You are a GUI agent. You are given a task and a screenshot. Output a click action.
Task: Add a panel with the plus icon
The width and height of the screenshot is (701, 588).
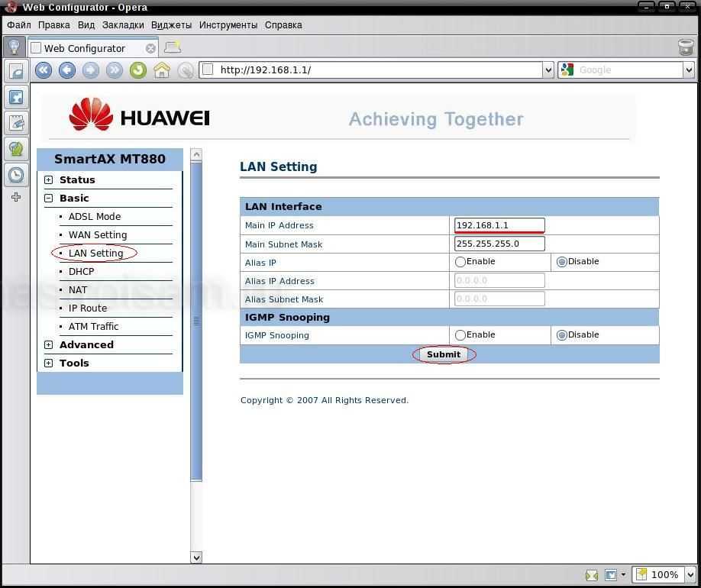pos(16,197)
